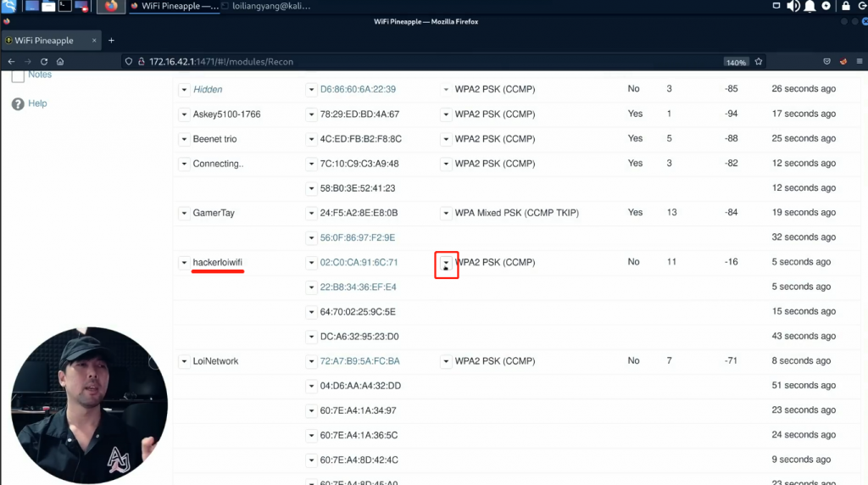Click the Firefox icon in taskbar

point(111,6)
